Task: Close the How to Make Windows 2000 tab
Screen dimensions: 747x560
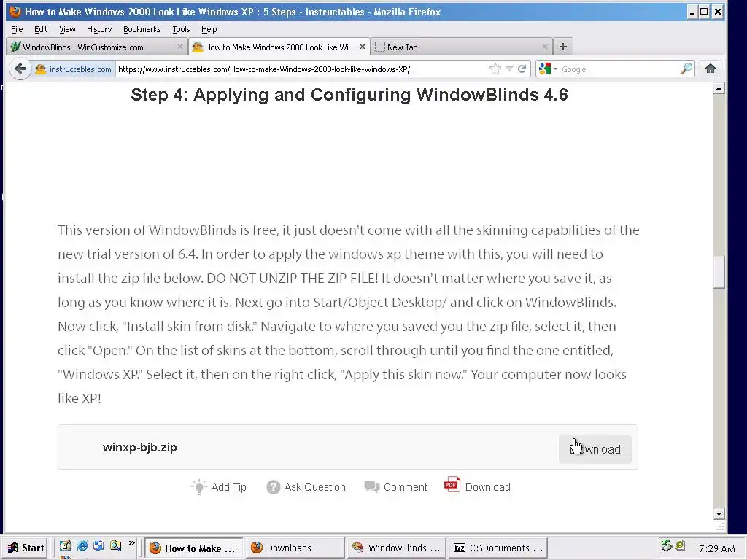Action: pyautogui.click(x=362, y=47)
